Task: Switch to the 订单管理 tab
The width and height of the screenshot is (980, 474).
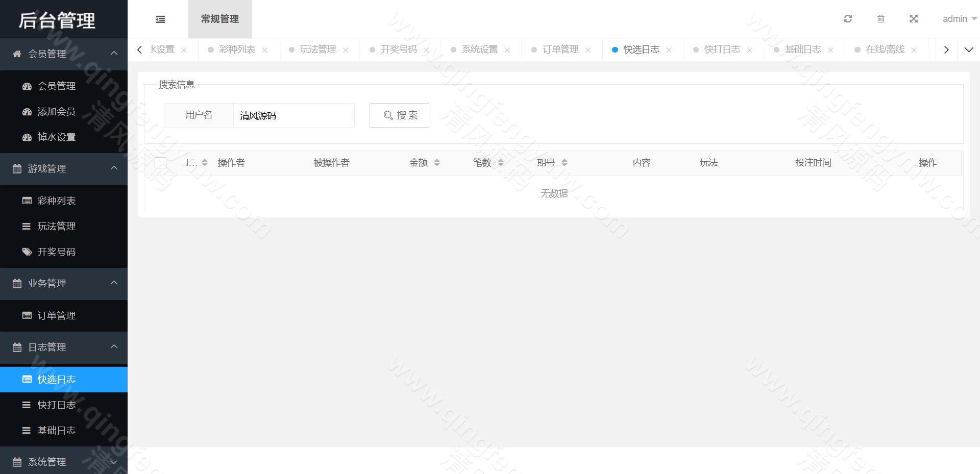Action: click(x=560, y=49)
